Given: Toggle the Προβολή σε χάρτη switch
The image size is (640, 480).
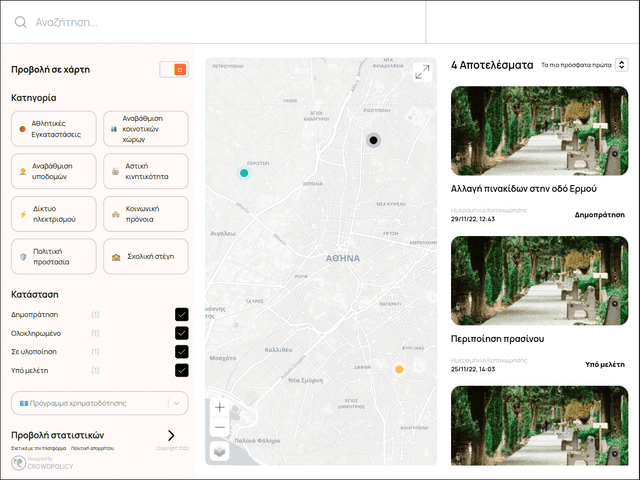Looking at the screenshot, I should [x=174, y=69].
